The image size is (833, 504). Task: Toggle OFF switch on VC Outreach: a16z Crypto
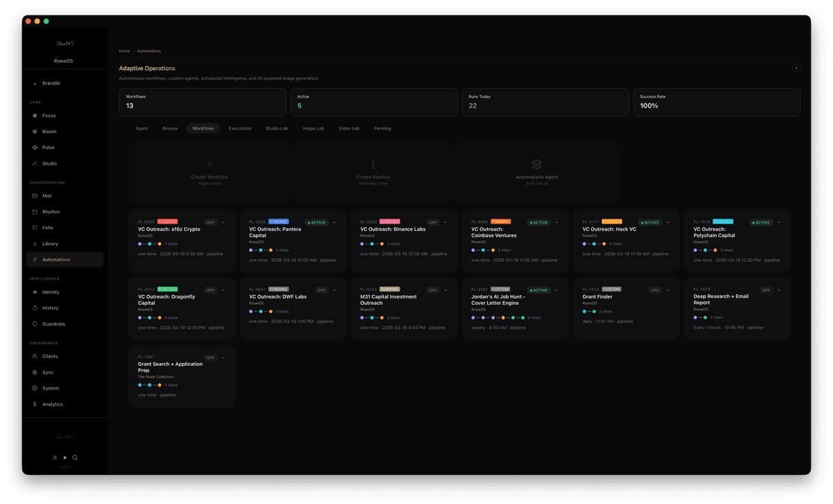[x=210, y=222]
